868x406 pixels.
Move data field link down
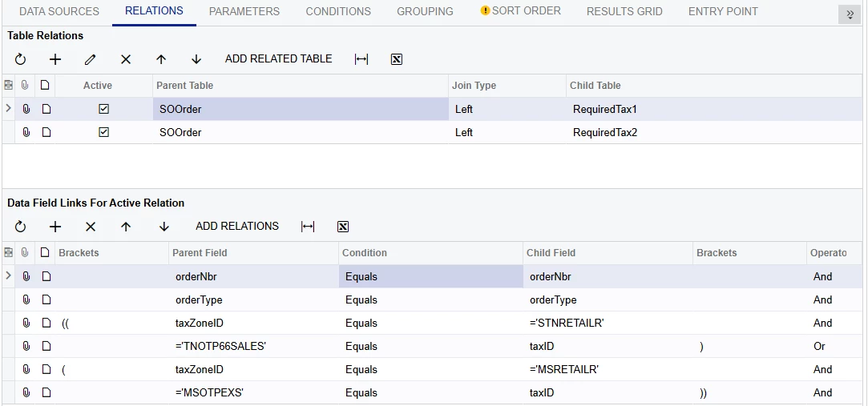point(164,227)
